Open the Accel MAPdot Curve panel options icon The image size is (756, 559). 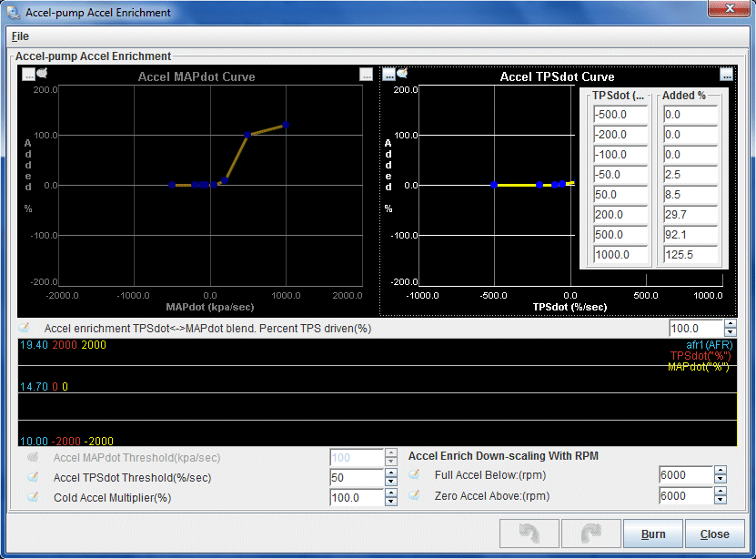point(27,74)
